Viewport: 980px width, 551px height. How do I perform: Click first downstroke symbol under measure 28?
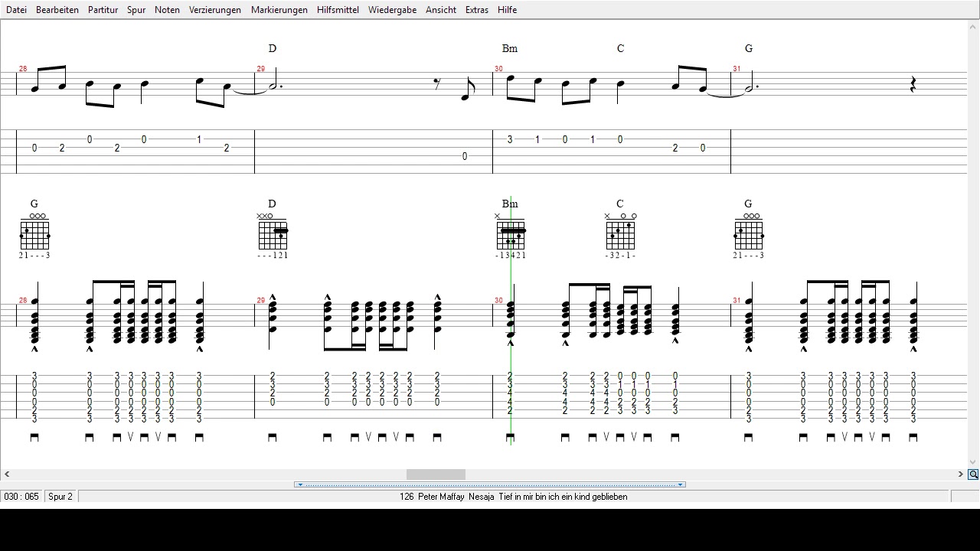34,438
